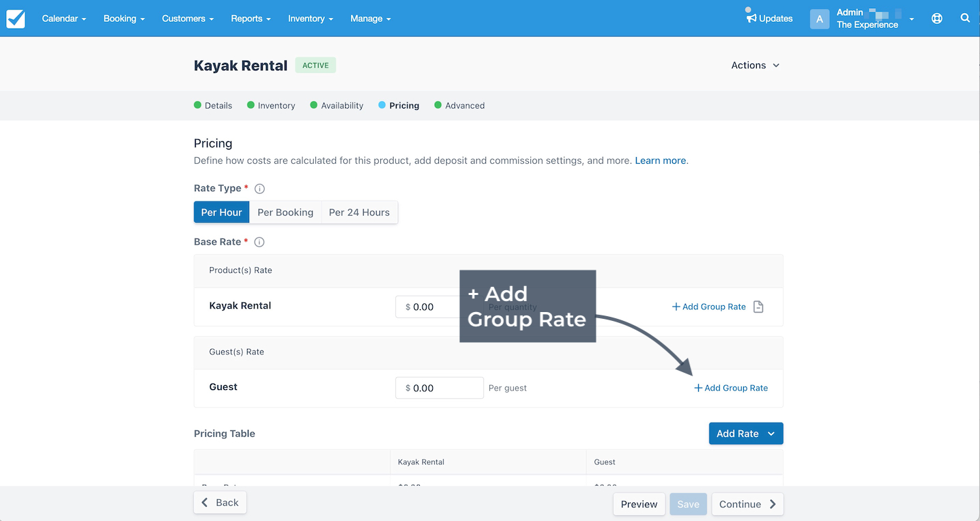Viewport: 980px width, 521px height.
Task: Click info icon next to Base Rate
Action: 259,242
